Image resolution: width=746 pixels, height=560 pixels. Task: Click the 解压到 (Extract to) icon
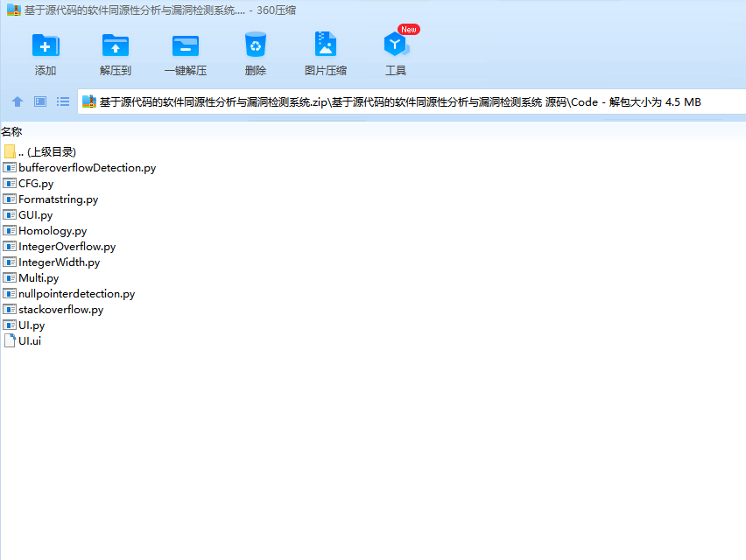click(115, 45)
